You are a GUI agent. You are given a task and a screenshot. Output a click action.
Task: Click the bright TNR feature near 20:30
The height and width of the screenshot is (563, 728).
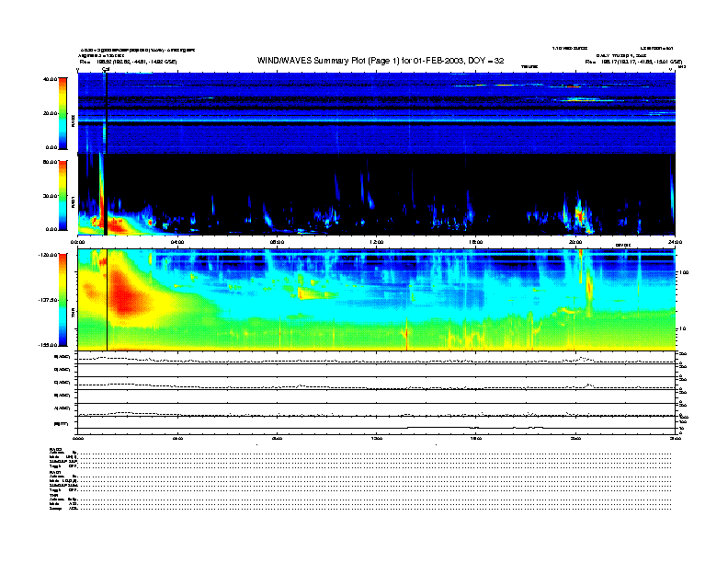point(589,288)
